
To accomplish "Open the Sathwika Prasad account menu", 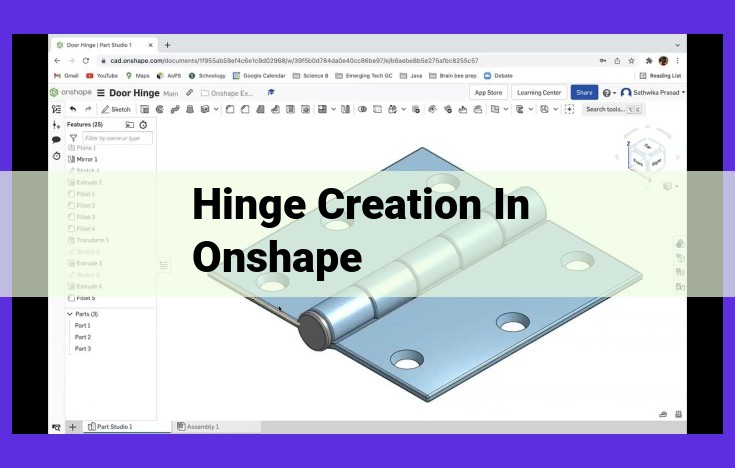I will click(x=652, y=92).
